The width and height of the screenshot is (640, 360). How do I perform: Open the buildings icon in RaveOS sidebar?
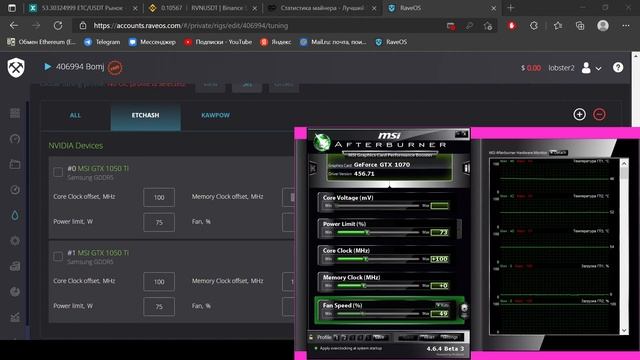[x=15, y=266]
